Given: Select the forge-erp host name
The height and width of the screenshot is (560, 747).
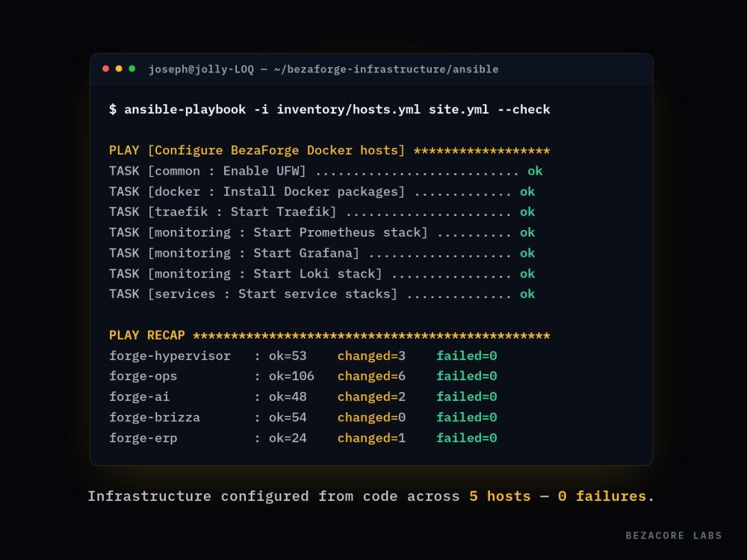Looking at the screenshot, I should (x=143, y=438).
